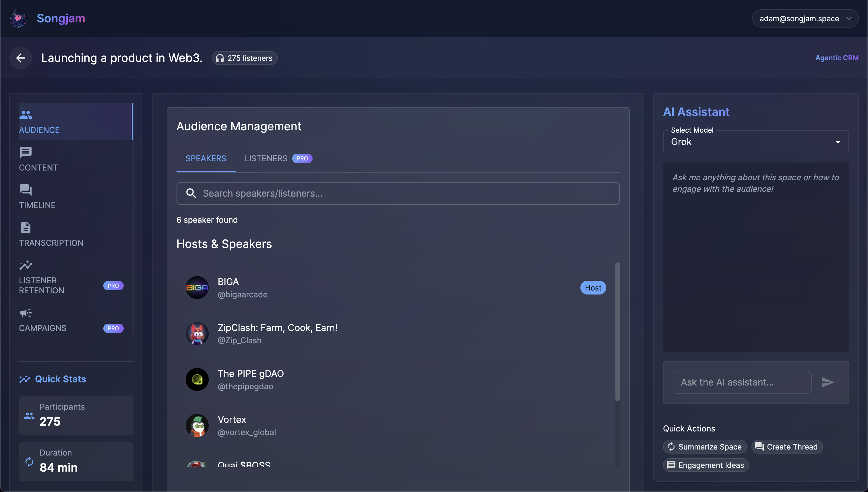
Task: Expand the Select Model Grok dropdown
Action: (755, 142)
